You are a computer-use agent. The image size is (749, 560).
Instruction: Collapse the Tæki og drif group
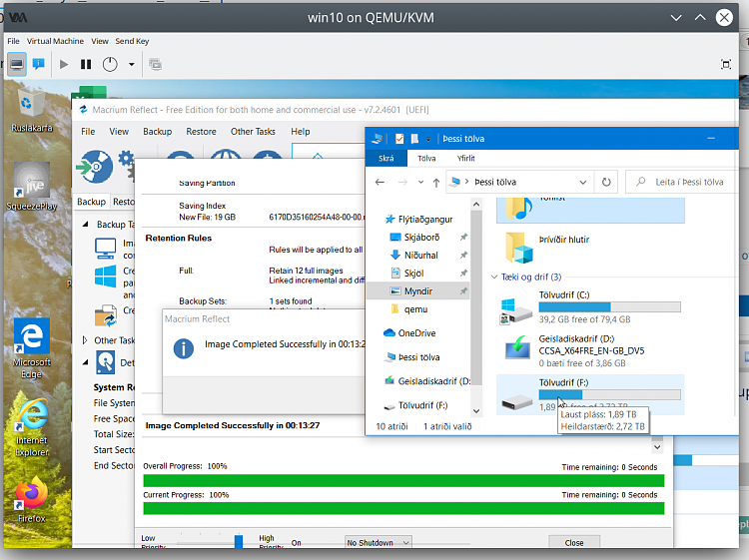click(494, 277)
